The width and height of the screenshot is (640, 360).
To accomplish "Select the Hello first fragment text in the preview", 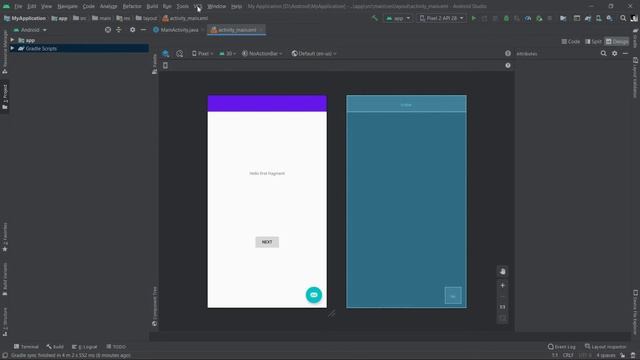I will [267, 173].
